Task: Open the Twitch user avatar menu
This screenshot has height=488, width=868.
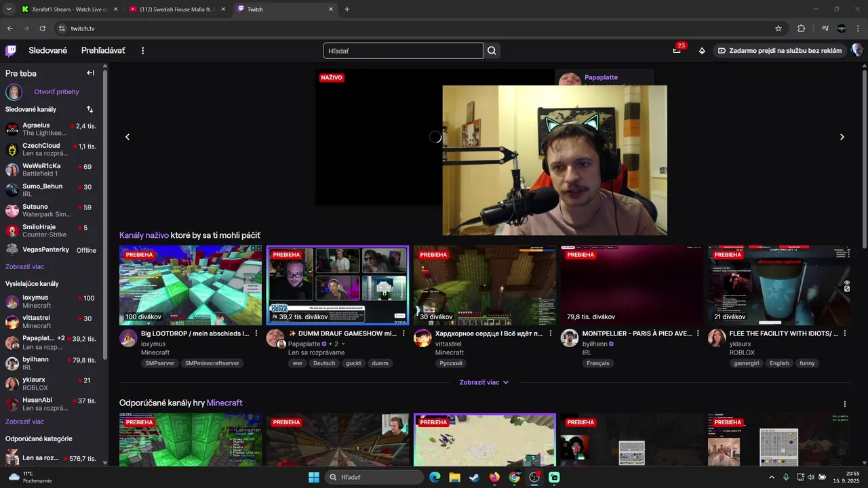Action: (856, 51)
